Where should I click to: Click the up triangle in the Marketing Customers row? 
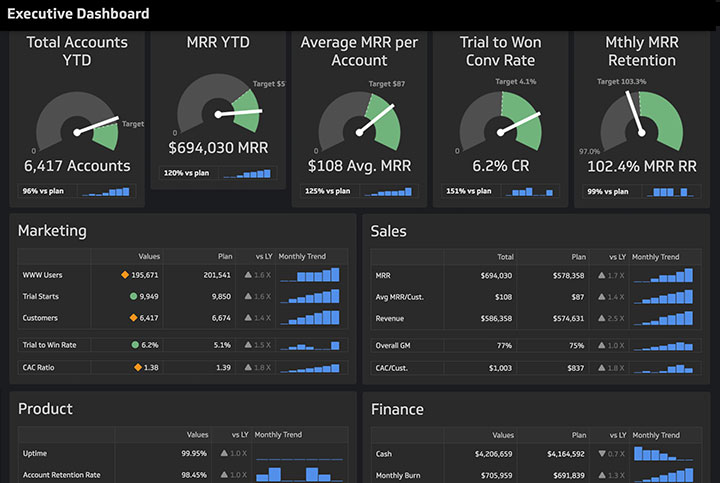tap(248, 318)
